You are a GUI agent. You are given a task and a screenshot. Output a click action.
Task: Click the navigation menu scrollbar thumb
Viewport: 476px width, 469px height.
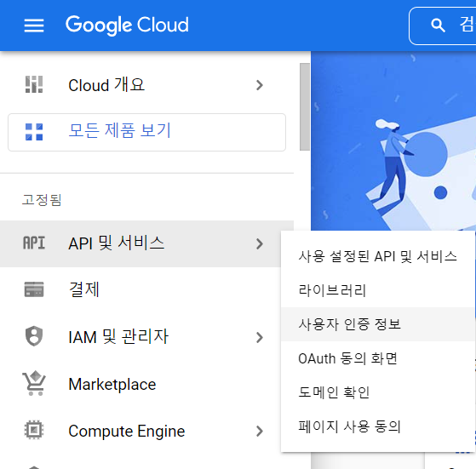[305, 106]
